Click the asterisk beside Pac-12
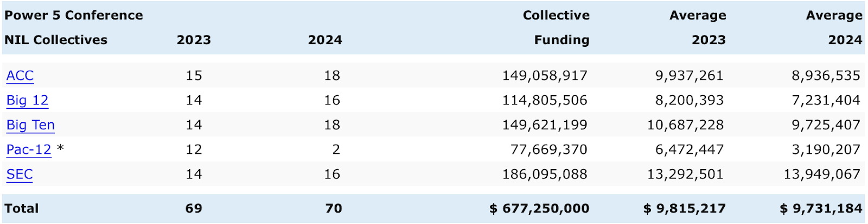Image resolution: width=868 pixels, height=224 pixels. (x=60, y=149)
